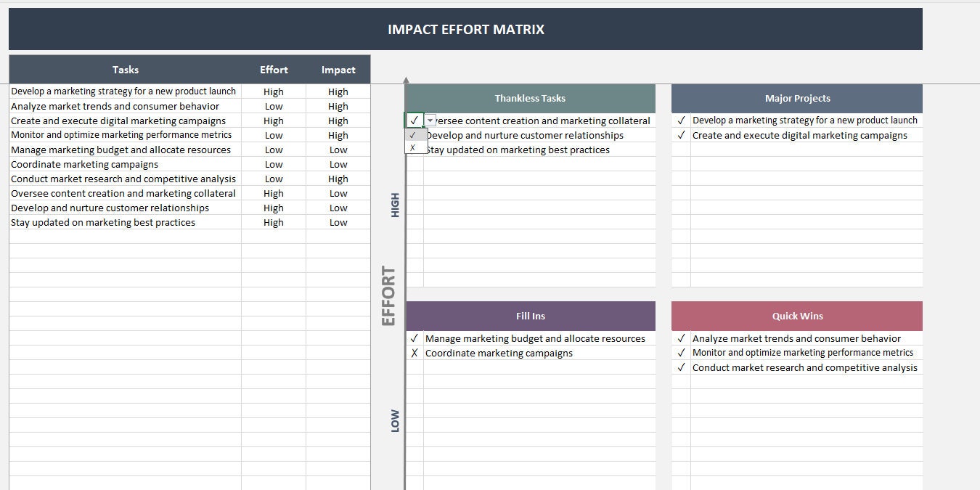This screenshot has width=980, height=490.
Task: Click the Fill Ins quadrant header
Action: click(531, 316)
